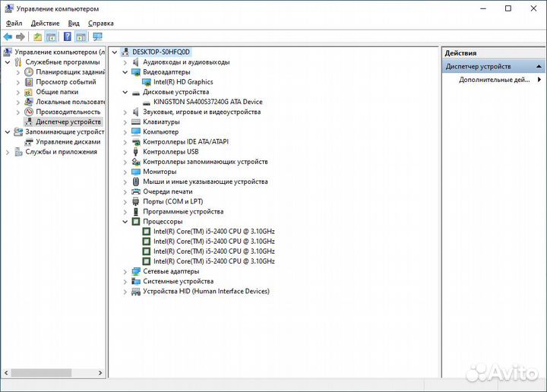The width and height of the screenshot is (547, 392).
Task: Click the Up one level folder icon
Action: pyautogui.click(x=37, y=36)
